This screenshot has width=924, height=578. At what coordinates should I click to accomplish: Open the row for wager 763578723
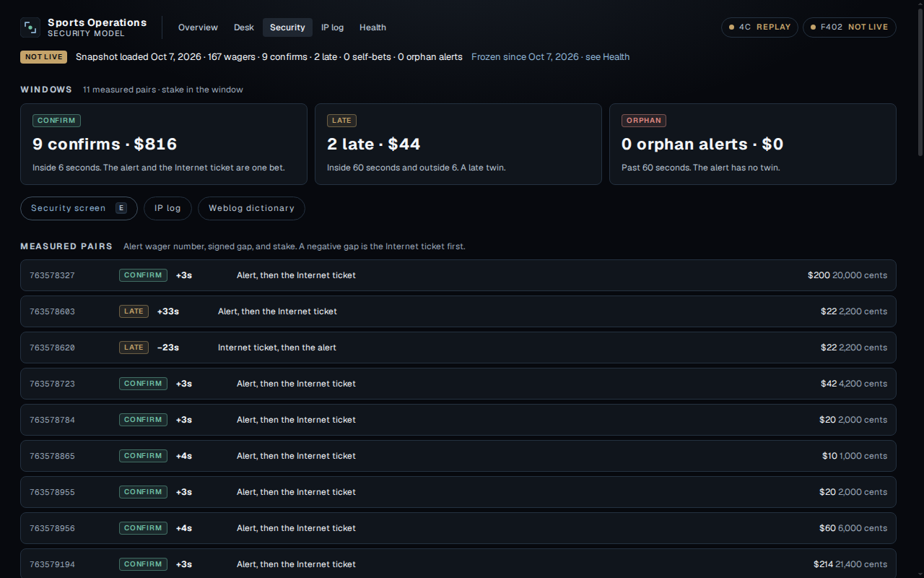[x=458, y=384]
